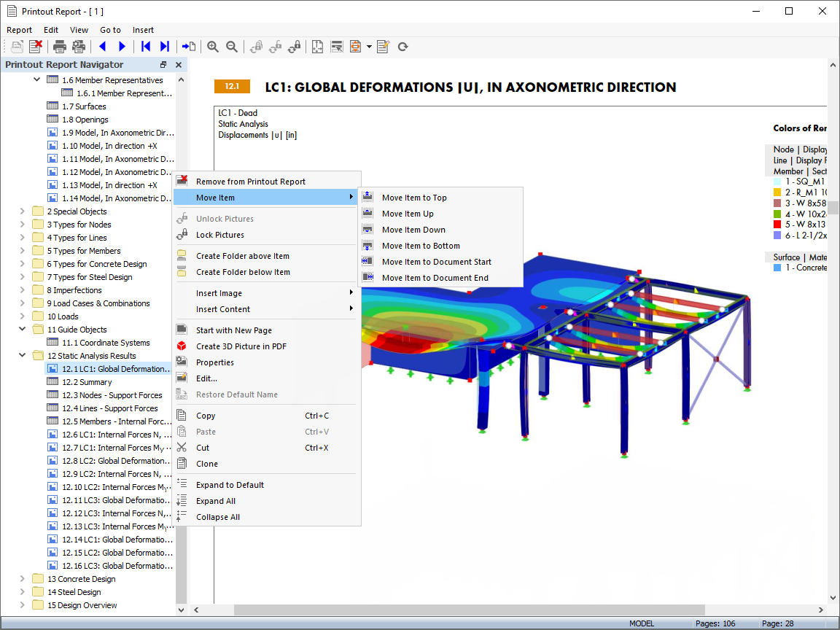Viewport: 840px width, 630px height.
Task: Click the edit report notepad icon
Action: point(383,47)
